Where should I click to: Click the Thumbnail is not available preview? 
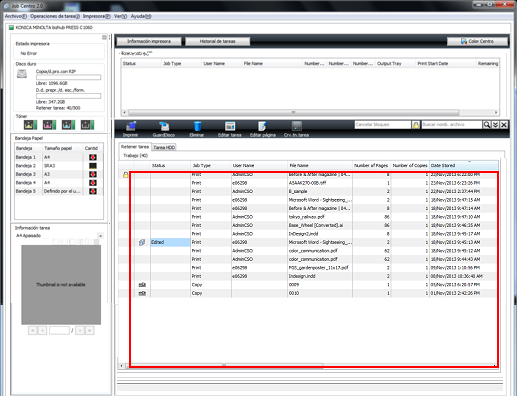pyautogui.click(x=61, y=285)
